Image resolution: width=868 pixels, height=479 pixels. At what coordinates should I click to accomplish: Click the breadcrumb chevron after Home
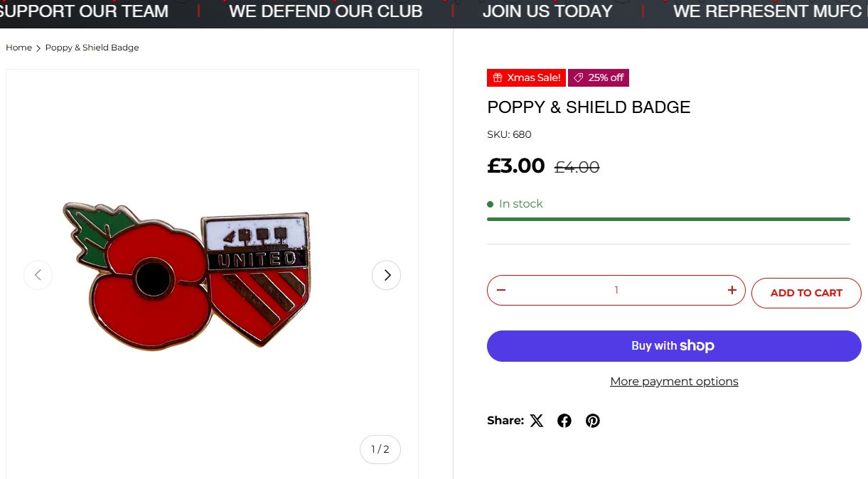click(38, 48)
